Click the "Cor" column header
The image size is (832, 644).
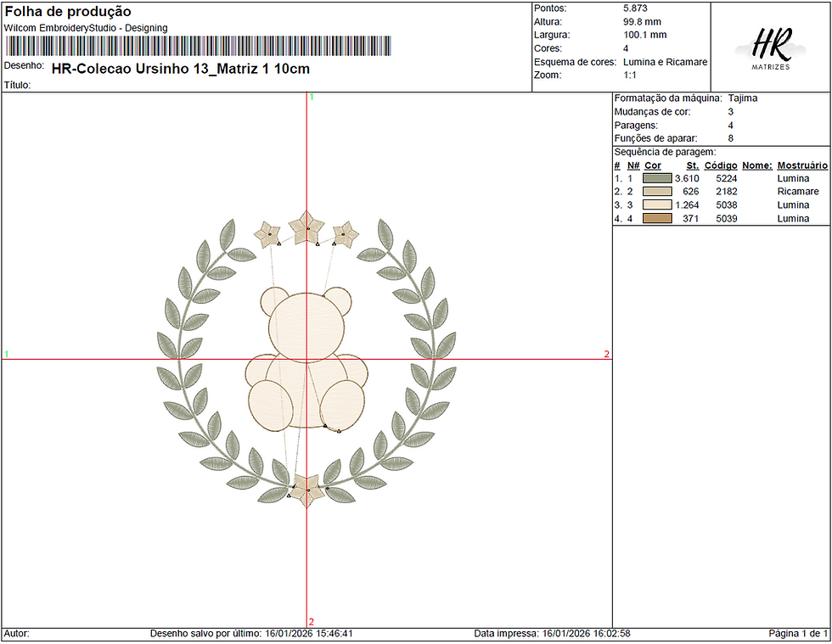tap(653, 165)
